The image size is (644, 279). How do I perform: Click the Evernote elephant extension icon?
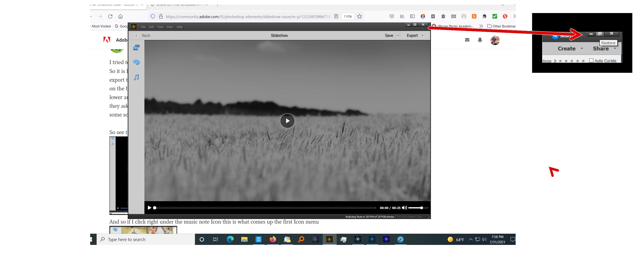[484, 16]
